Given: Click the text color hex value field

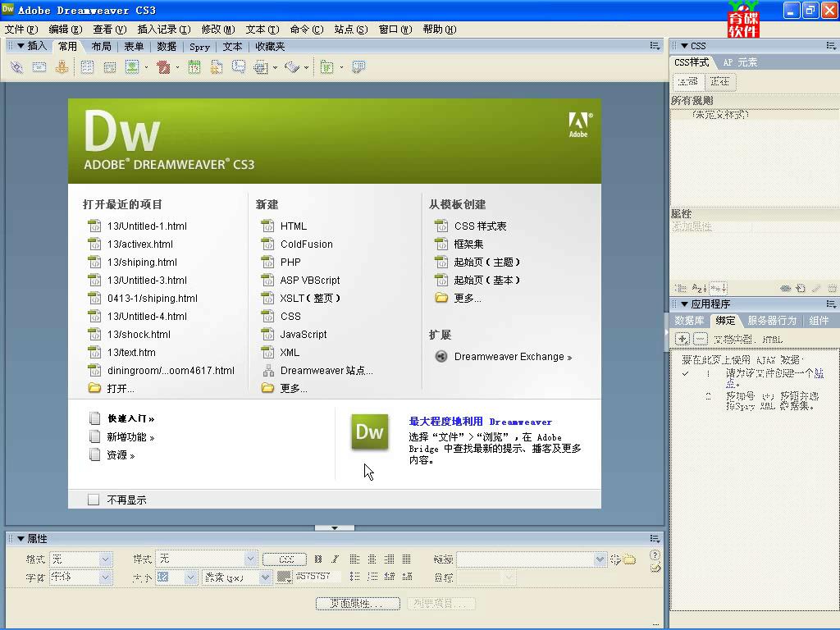Looking at the screenshot, I should pos(317,577).
